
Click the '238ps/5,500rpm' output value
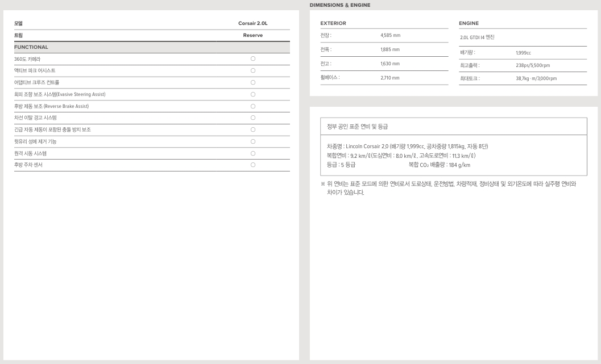coord(533,65)
